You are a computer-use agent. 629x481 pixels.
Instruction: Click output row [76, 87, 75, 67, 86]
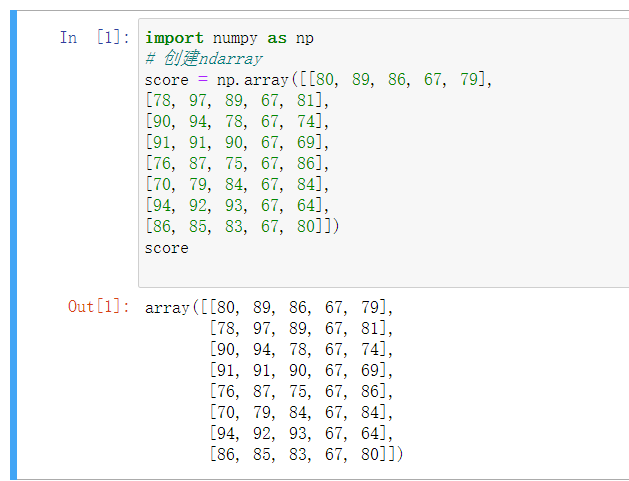point(301,391)
